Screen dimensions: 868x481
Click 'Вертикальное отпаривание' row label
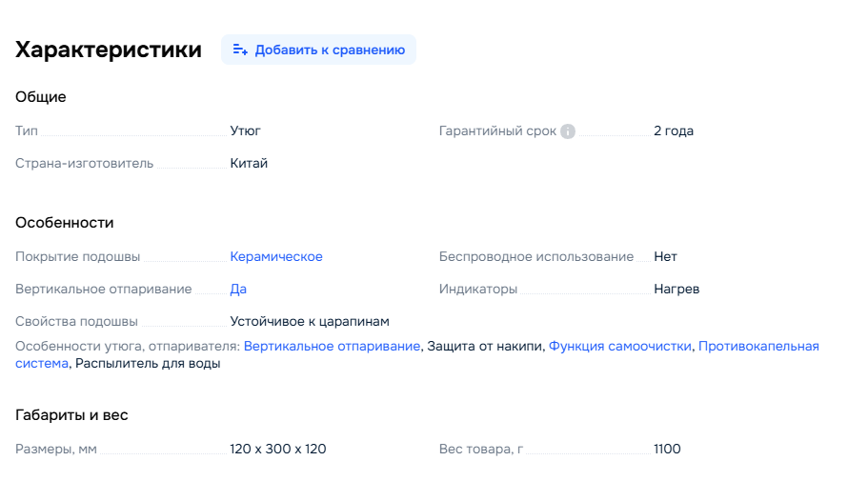click(104, 289)
